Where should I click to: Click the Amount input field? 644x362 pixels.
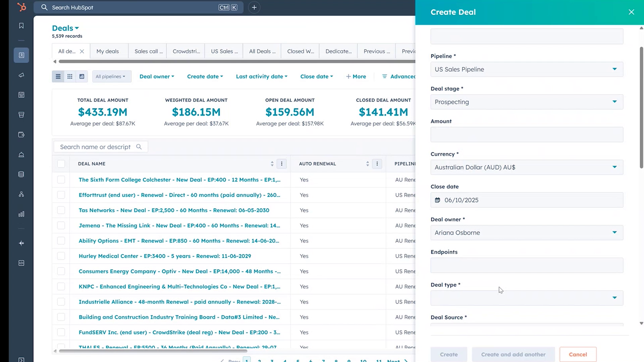(x=526, y=134)
